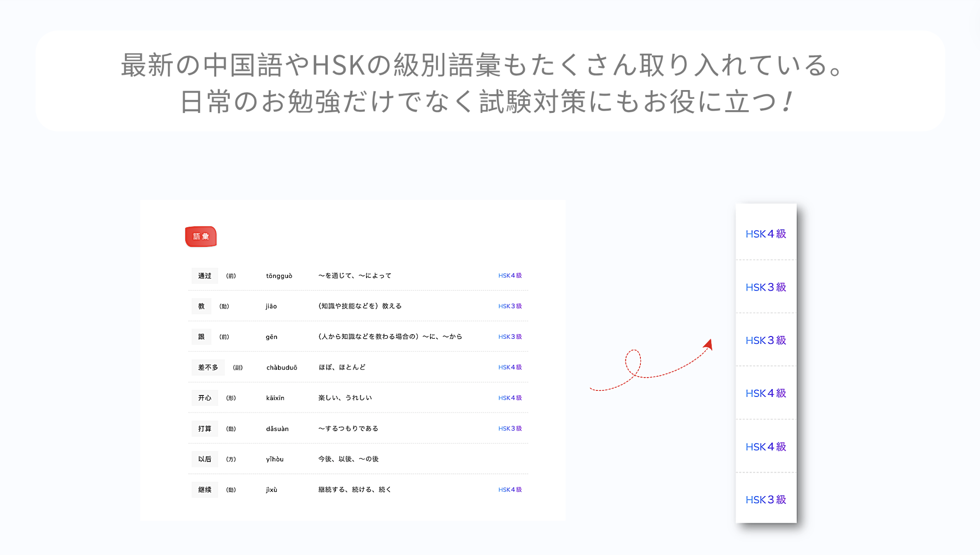Toggle the 以后 vocabulary entry
980x555 pixels.
click(204, 459)
